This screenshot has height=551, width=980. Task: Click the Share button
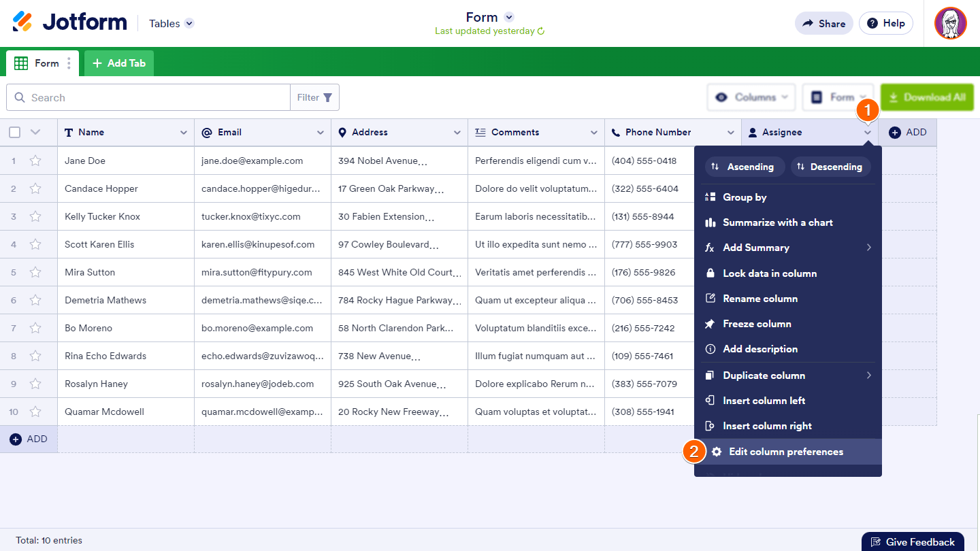tap(823, 23)
